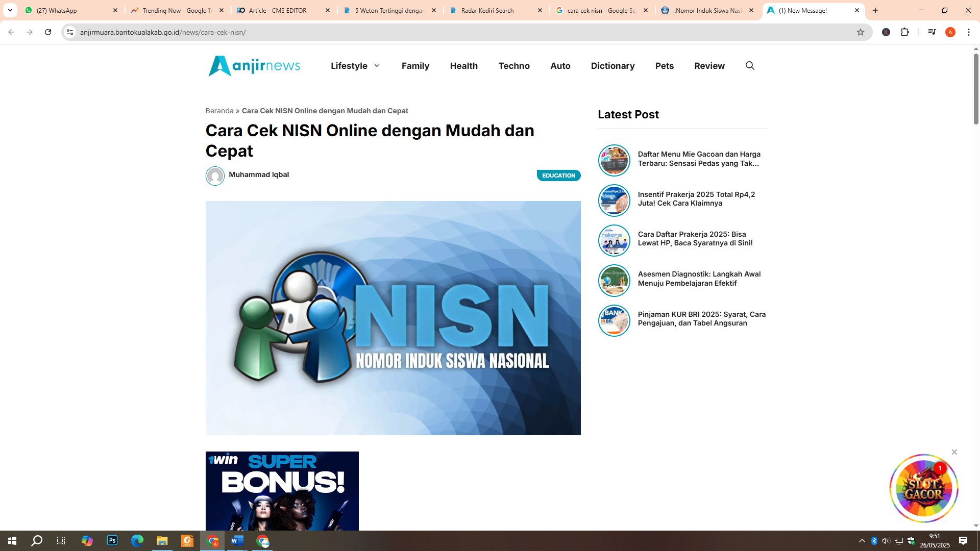Open Copilot icon in taskbar
This screenshot has height=551, width=980.
click(x=87, y=541)
